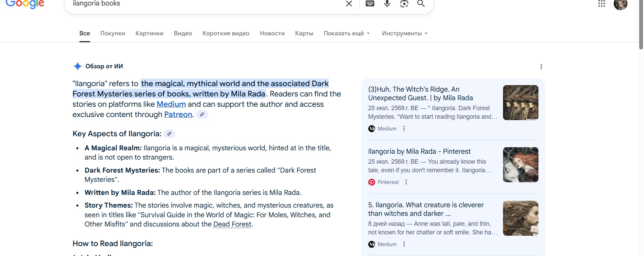This screenshot has width=644, height=256.
Task: Open 'Ilangoria by Mila Rada - Pinterest' result
Action: 419,151
